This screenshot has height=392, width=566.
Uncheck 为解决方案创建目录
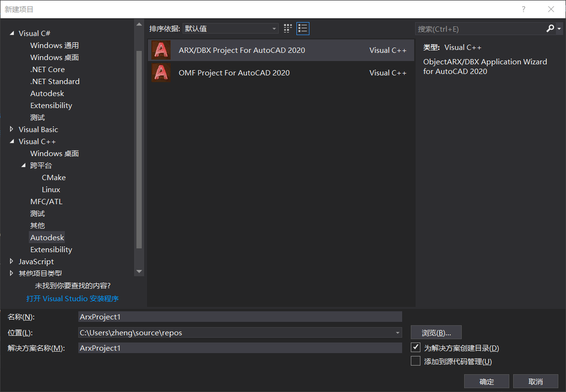415,347
